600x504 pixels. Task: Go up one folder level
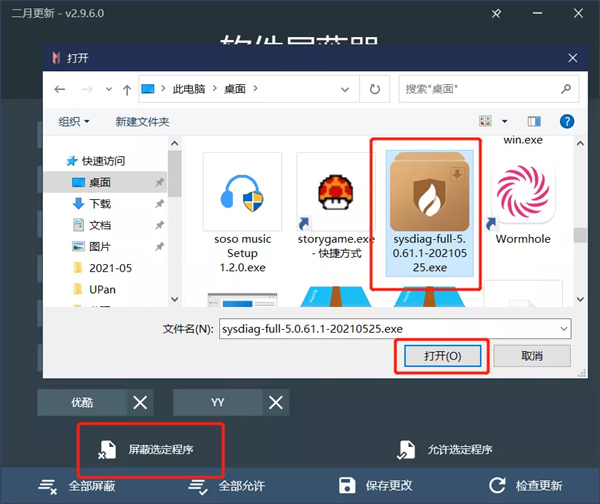click(x=127, y=90)
